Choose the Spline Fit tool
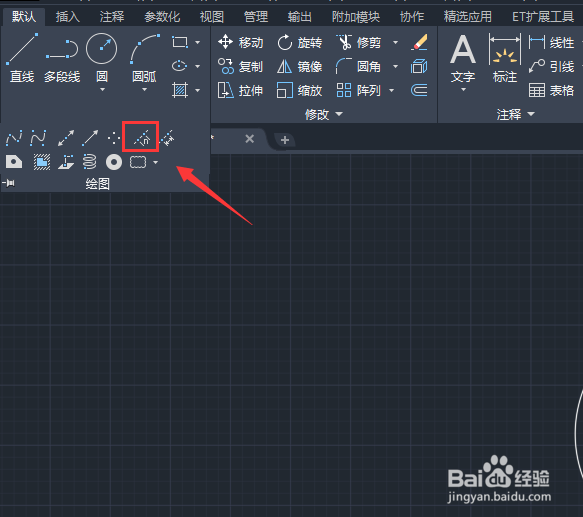 pos(14,138)
